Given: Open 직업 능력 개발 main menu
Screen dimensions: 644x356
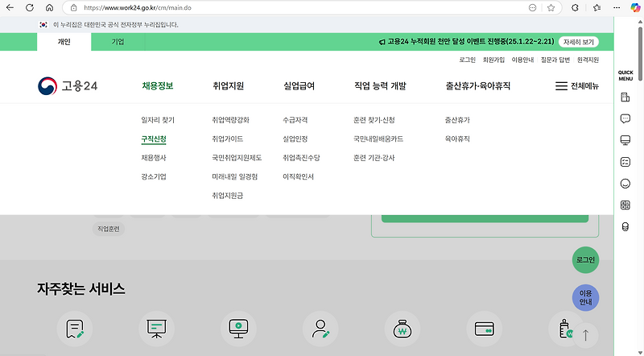Looking at the screenshot, I should tap(380, 86).
